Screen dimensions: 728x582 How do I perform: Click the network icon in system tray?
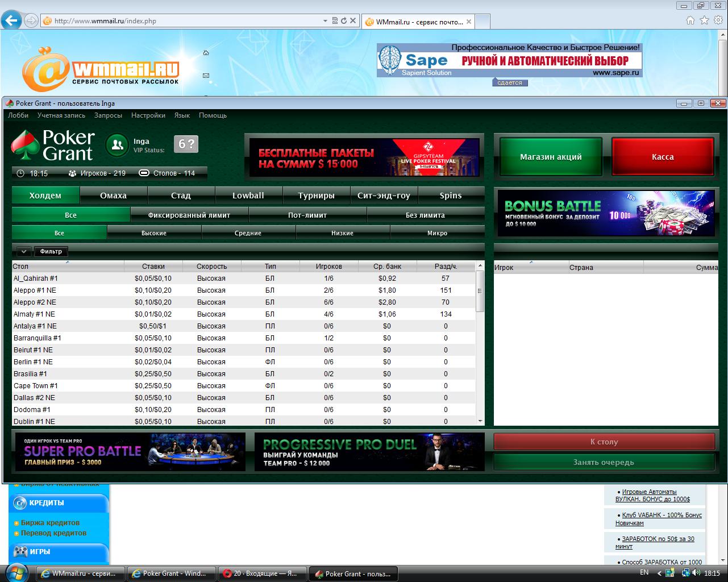tap(685, 573)
